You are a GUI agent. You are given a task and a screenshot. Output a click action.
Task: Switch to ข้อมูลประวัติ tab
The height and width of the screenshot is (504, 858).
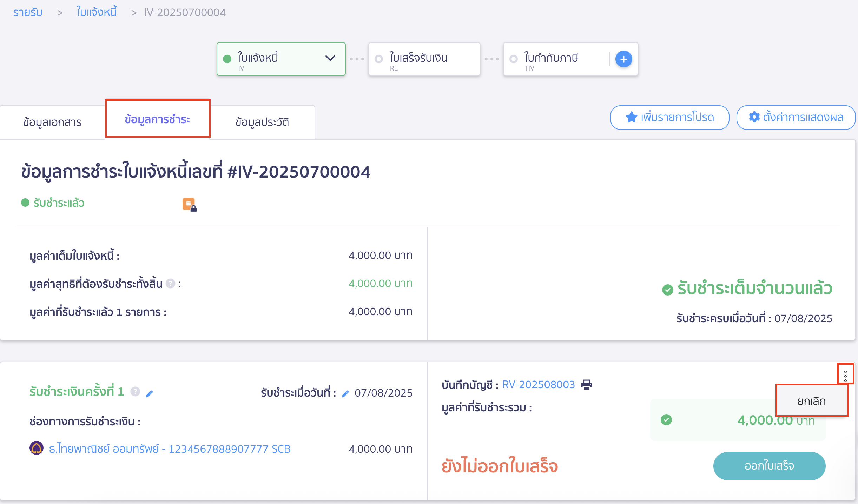(262, 122)
